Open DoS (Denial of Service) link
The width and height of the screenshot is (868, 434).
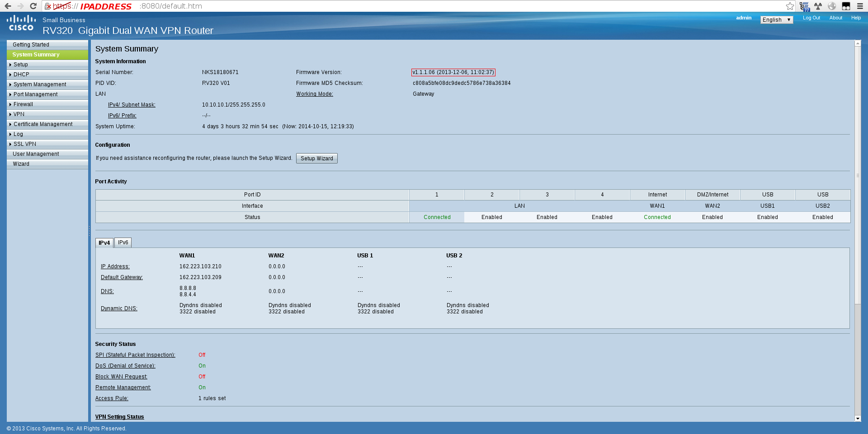125,366
